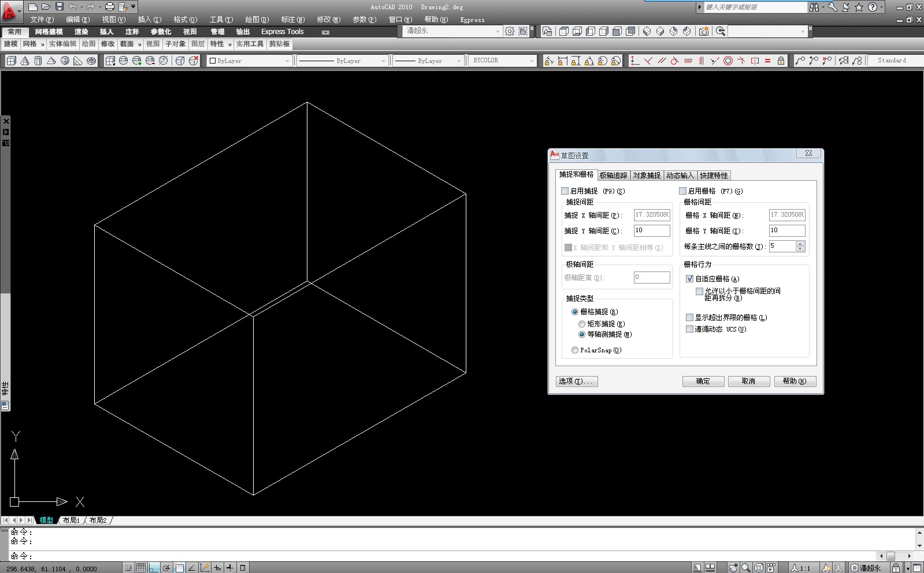Click the keyword search box in title bar
924x573 pixels.
click(755, 7)
